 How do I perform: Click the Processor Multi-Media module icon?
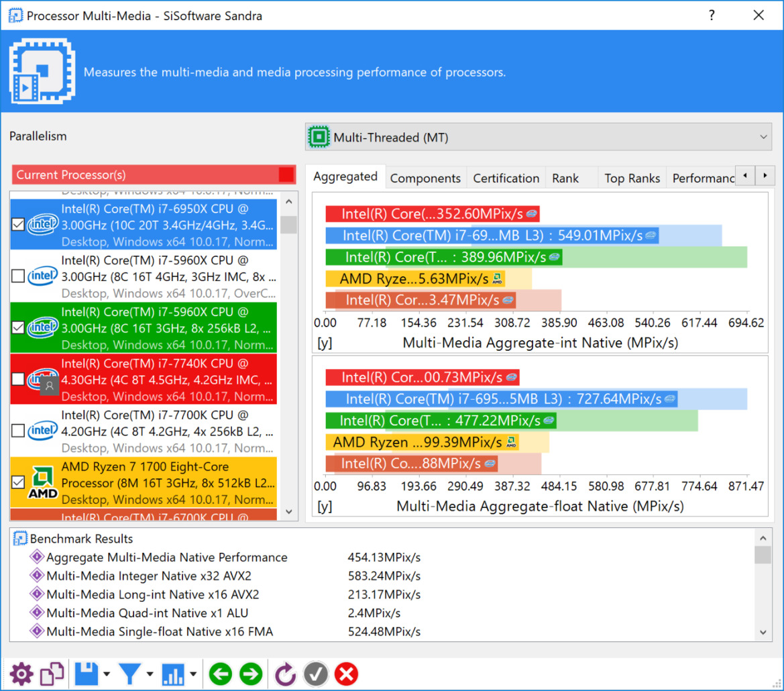[42, 72]
